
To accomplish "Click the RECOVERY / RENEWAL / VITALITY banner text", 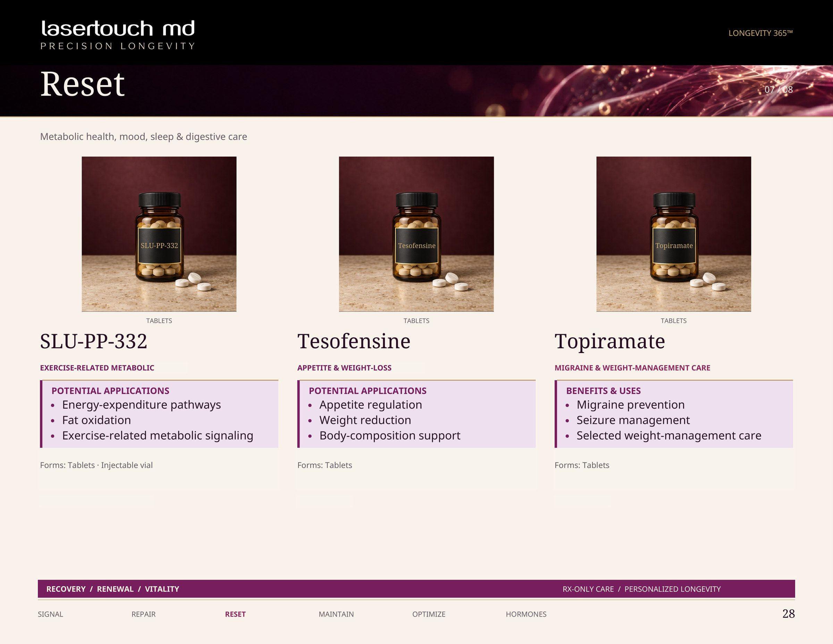I will [112, 589].
